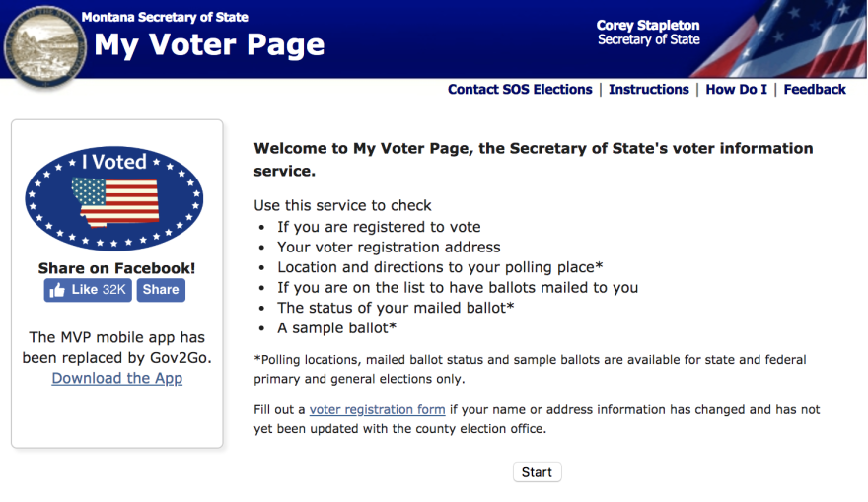Click the Welcome to My Voter Page heading

pyautogui.click(x=533, y=160)
